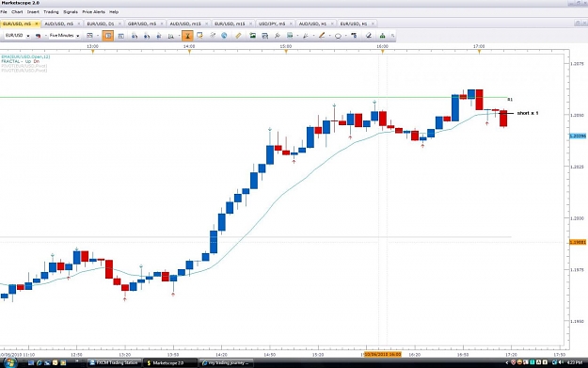The height and width of the screenshot is (368, 588).
Task: Open the File menu
Action: click(x=4, y=12)
